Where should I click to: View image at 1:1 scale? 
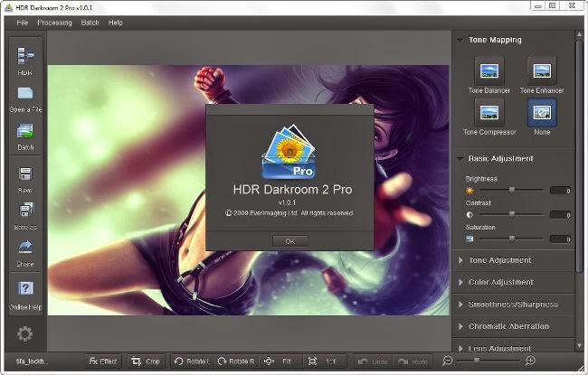pyautogui.click(x=323, y=361)
